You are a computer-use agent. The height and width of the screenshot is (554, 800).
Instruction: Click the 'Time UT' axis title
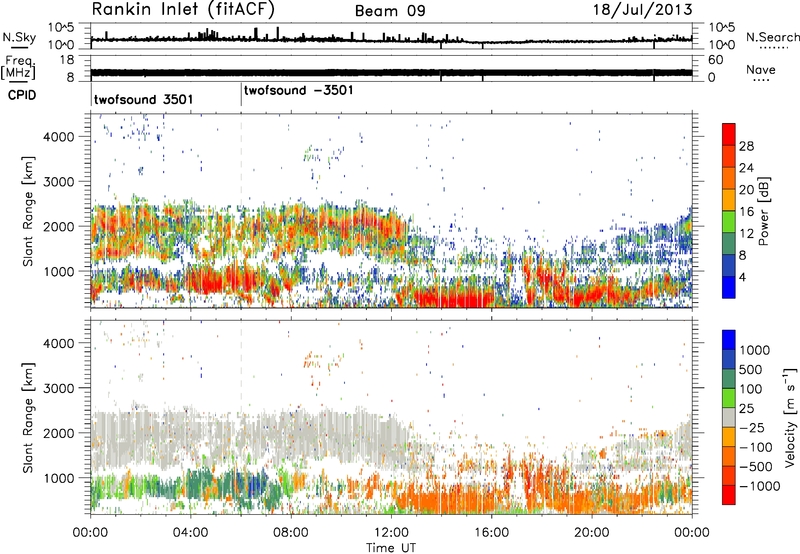[x=391, y=548]
